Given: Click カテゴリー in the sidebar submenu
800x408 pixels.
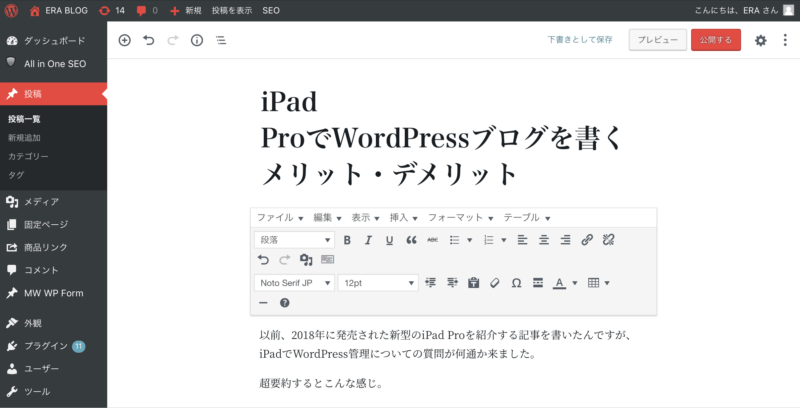Looking at the screenshot, I should pos(28,157).
